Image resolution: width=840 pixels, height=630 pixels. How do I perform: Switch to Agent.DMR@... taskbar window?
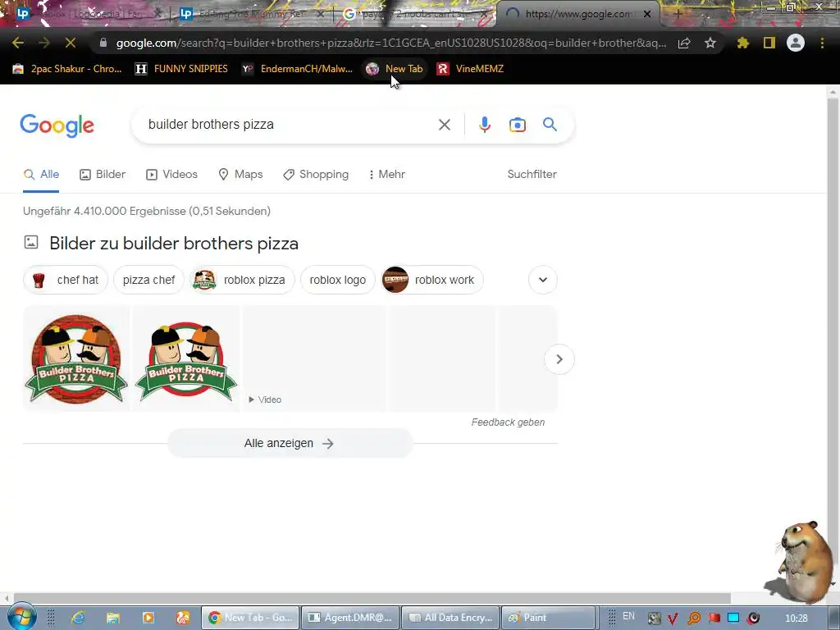(350, 618)
